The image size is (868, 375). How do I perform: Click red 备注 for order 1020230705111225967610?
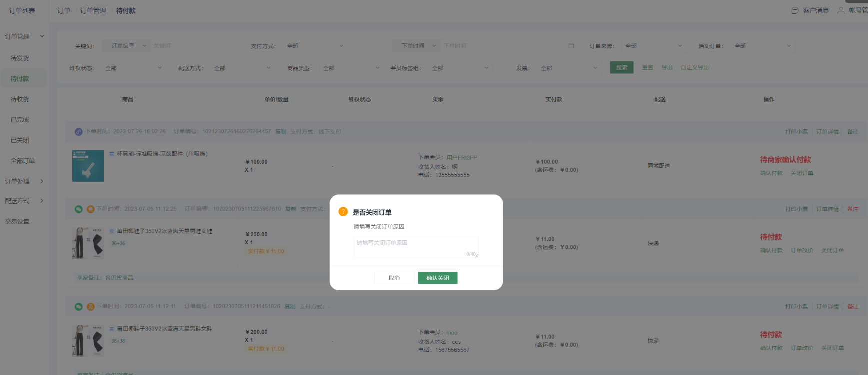853,209
